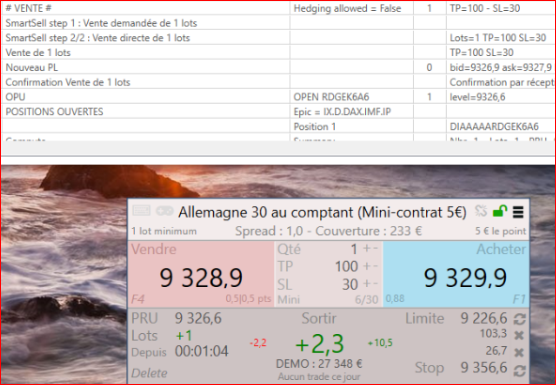Increase TP with its plus sign
This screenshot has width=556, height=385.
(367, 266)
